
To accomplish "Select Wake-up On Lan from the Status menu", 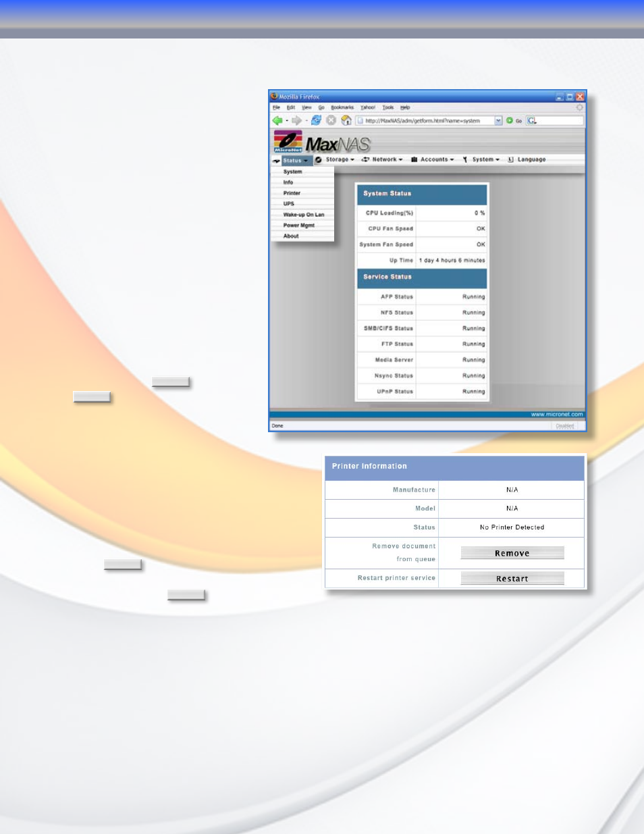I will [x=302, y=215].
